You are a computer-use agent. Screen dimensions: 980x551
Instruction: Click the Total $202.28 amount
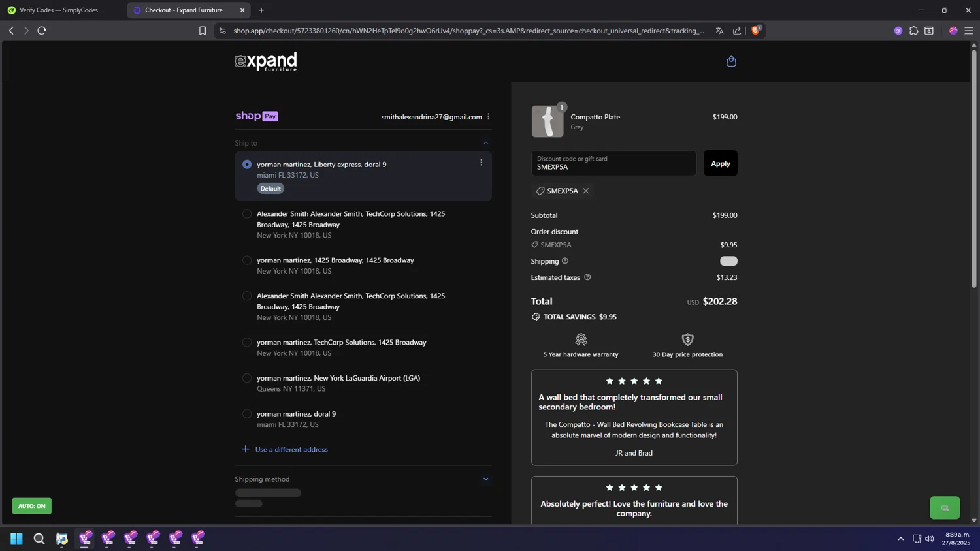tap(719, 301)
